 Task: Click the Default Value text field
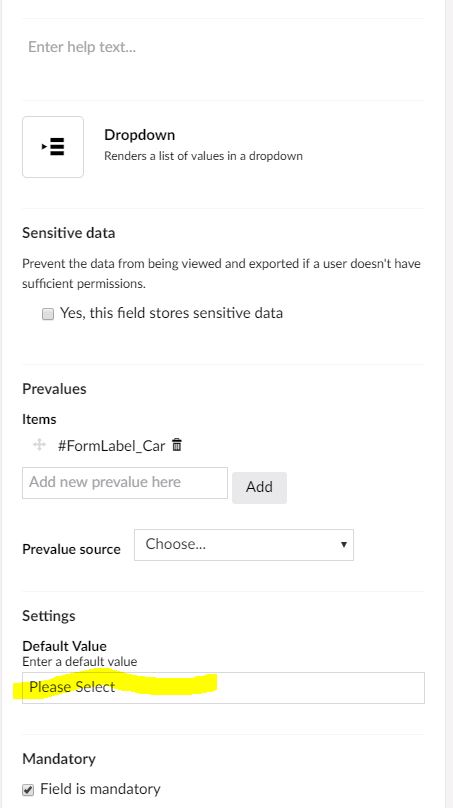223,687
